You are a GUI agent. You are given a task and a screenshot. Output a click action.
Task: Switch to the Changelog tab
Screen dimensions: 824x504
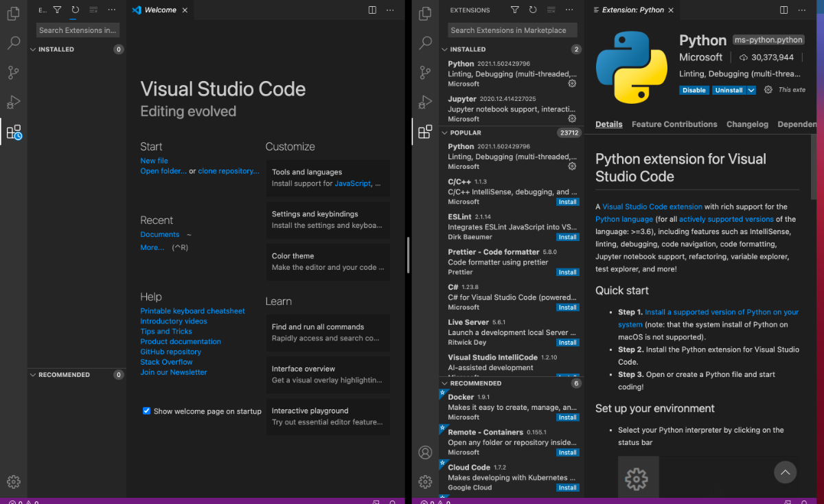click(748, 124)
